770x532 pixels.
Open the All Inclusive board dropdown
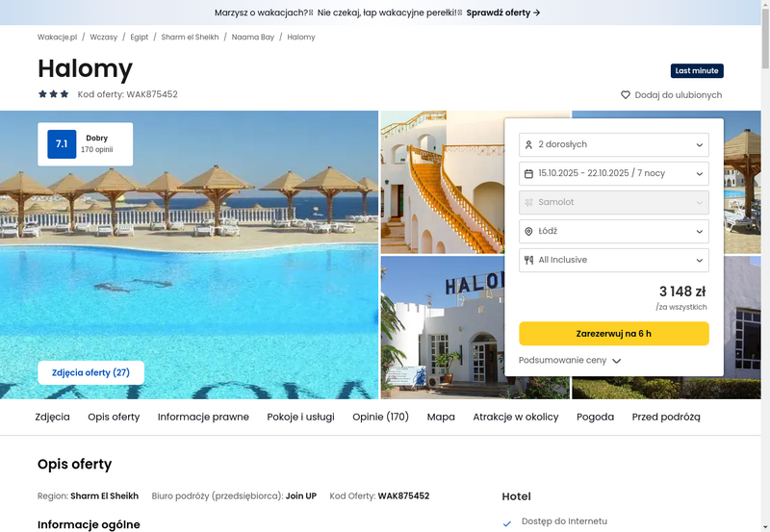614,260
